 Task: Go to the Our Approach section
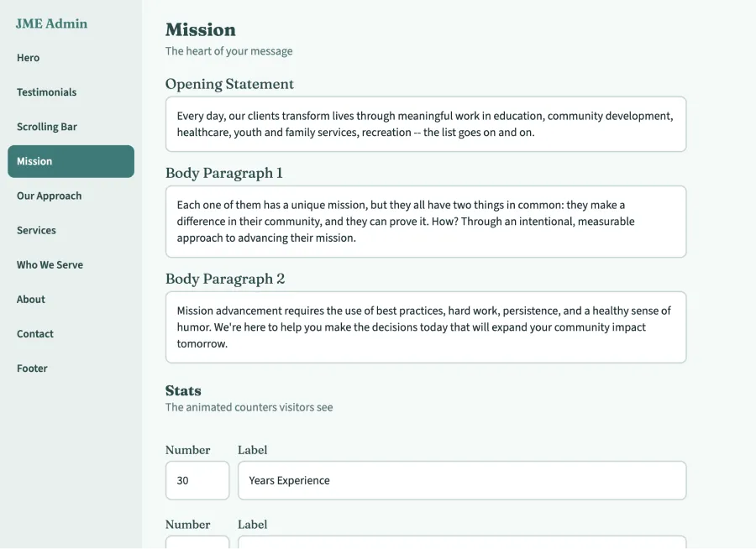(49, 196)
